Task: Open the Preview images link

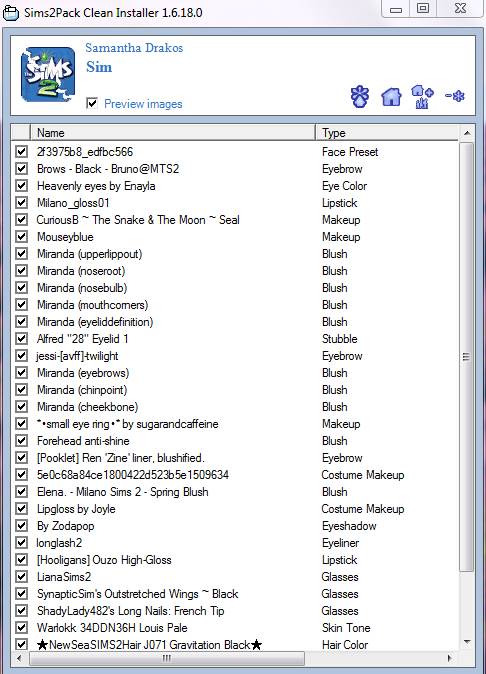Action: (x=143, y=104)
